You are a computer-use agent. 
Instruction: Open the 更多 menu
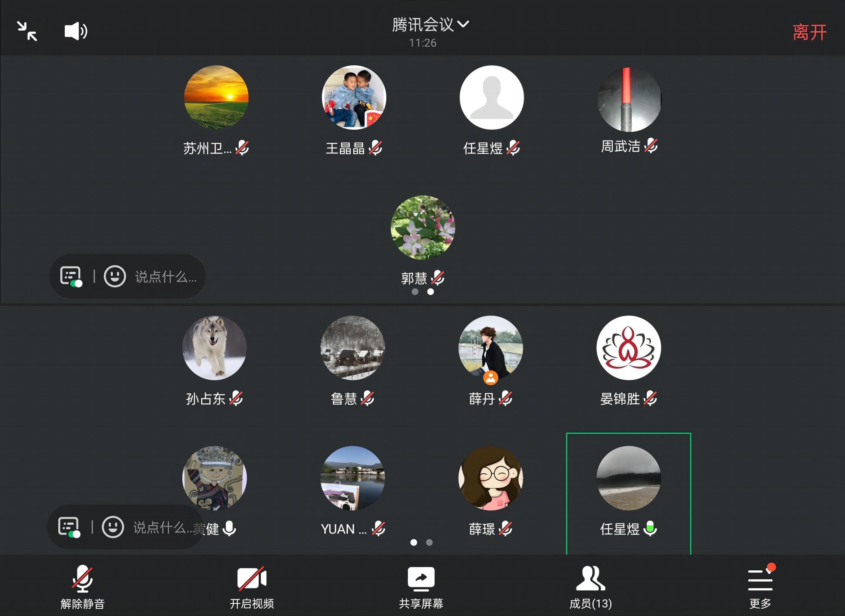coord(760,587)
